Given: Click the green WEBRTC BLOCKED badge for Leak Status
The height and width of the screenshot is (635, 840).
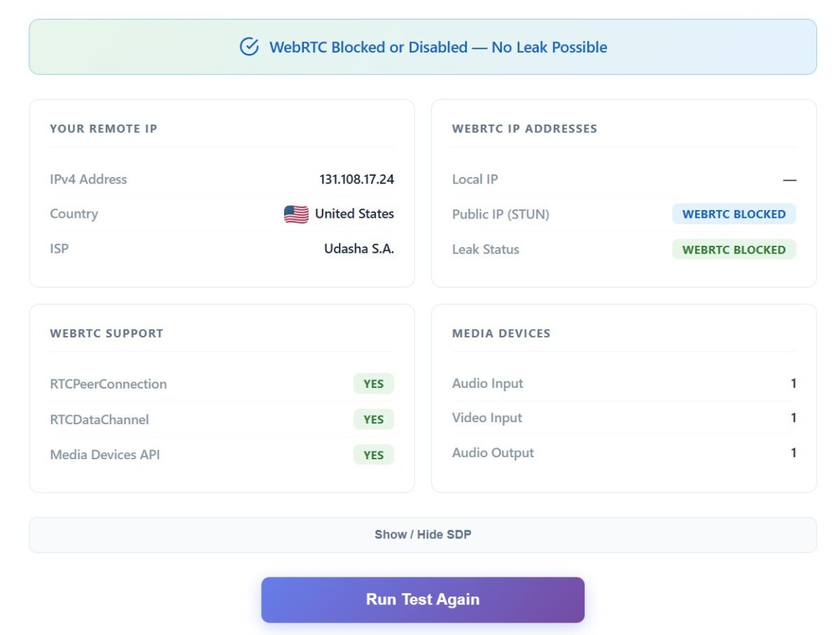Looking at the screenshot, I should coord(734,249).
